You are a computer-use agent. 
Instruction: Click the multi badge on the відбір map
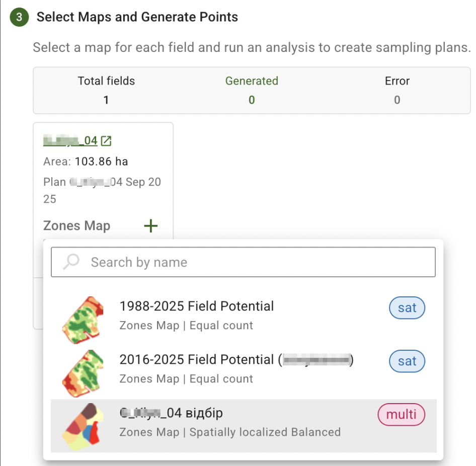pos(401,415)
